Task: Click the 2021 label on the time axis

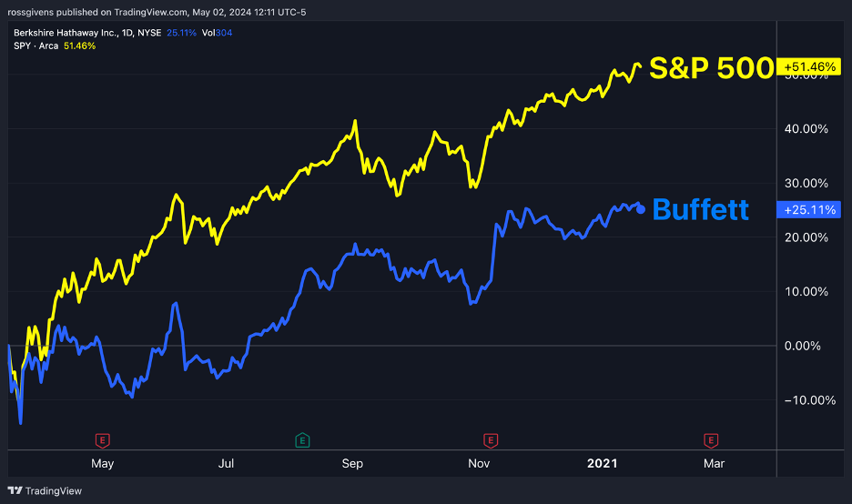Action: 602,463
